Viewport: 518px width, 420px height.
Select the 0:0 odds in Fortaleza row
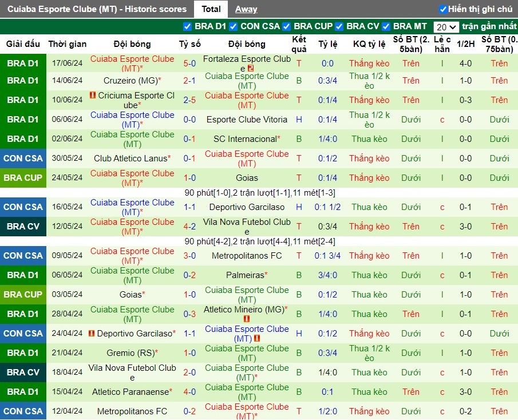coord(327,64)
